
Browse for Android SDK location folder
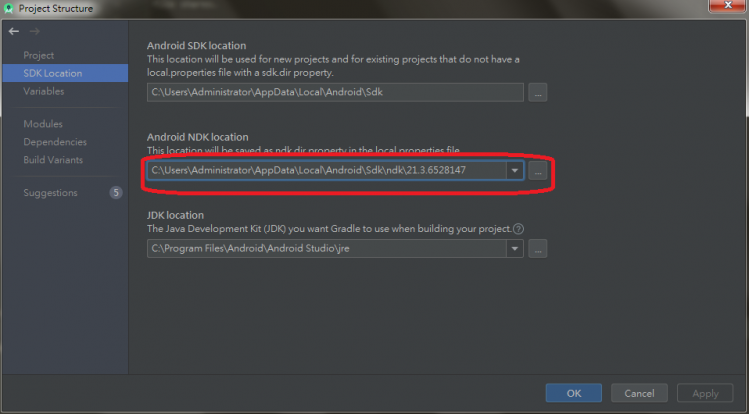click(x=538, y=93)
